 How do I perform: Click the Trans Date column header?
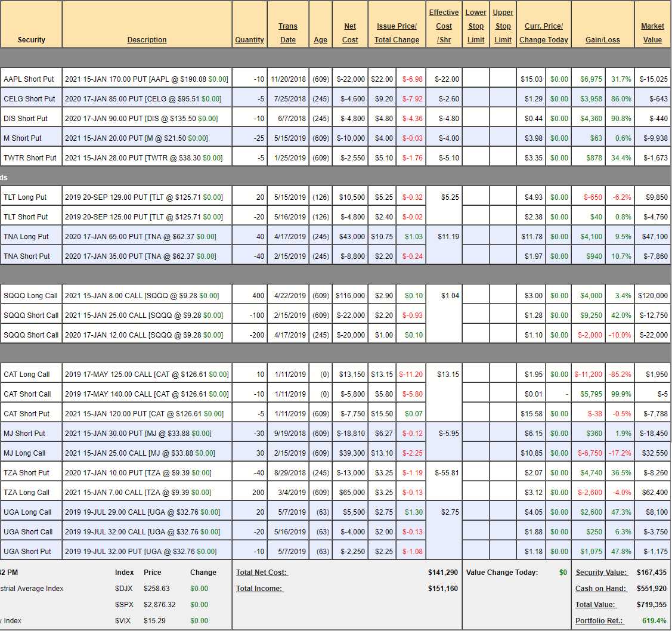288,33
